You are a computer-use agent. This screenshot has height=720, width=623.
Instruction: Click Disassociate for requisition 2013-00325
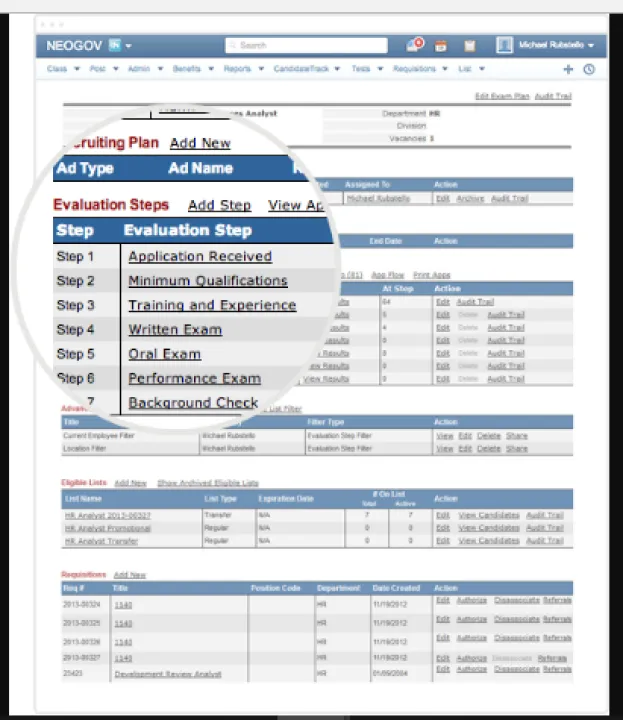click(517, 619)
